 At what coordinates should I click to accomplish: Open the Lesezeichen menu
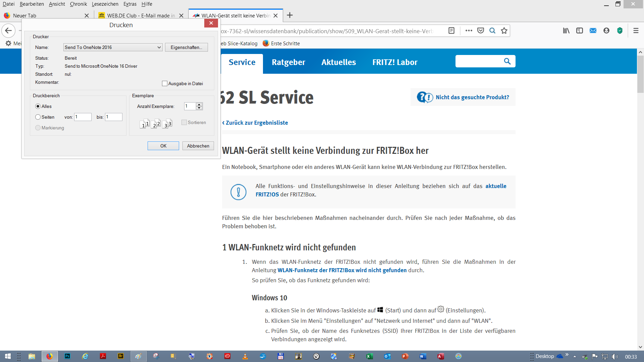[105, 4]
